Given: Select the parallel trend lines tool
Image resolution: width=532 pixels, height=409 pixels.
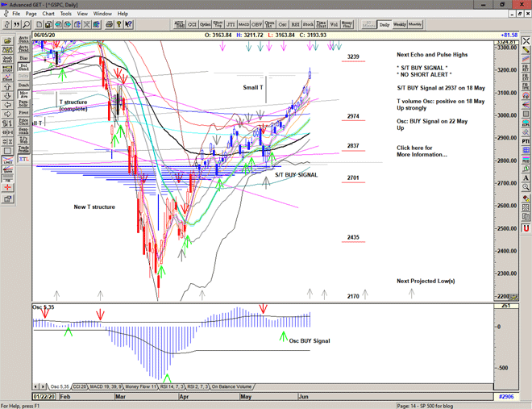Looking at the screenshot, I should coord(526,59).
